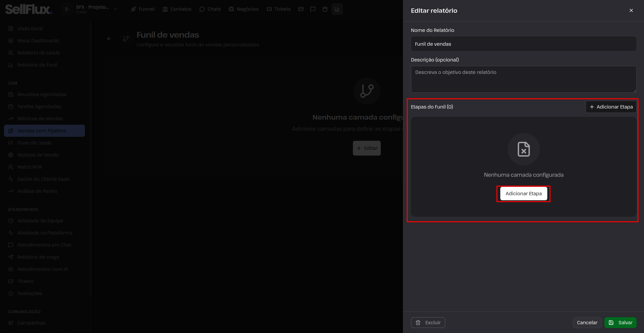Open Matriz RFM in the sidebar
Image resolution: width=644 pixels, height=333 pixels.
click(x=44, y=167)
